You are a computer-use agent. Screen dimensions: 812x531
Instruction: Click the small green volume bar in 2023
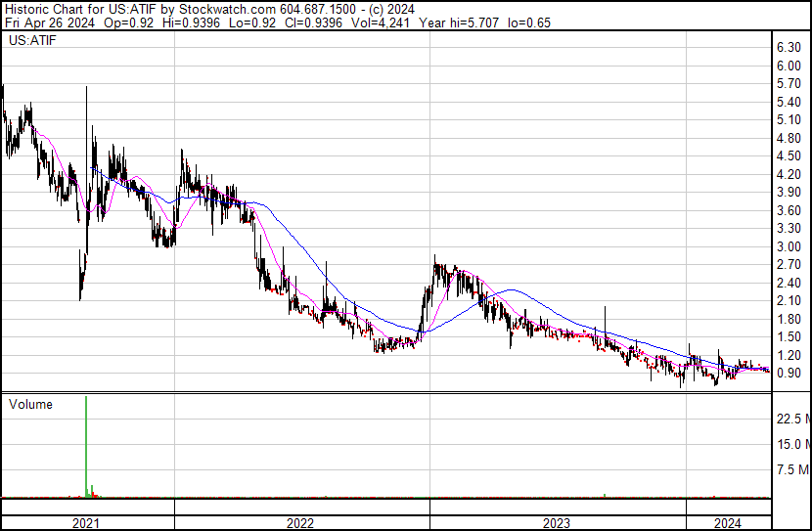[605, 496]
